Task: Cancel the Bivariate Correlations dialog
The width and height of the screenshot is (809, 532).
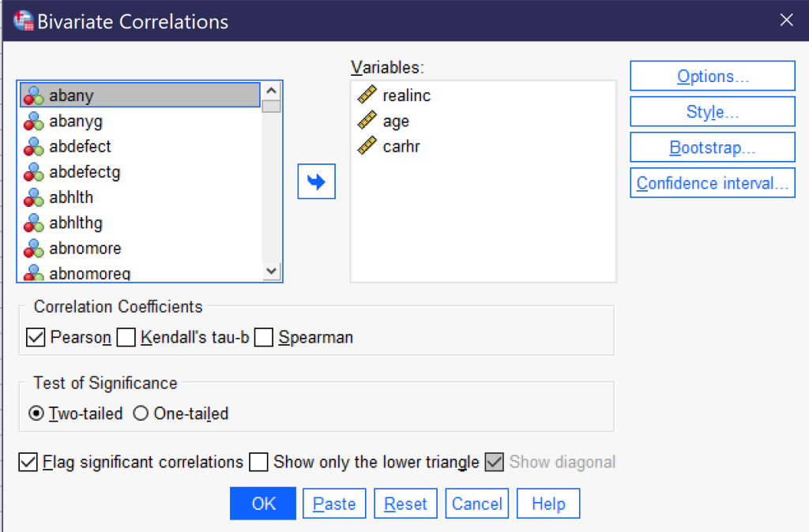Action: [x=476, y=503]
